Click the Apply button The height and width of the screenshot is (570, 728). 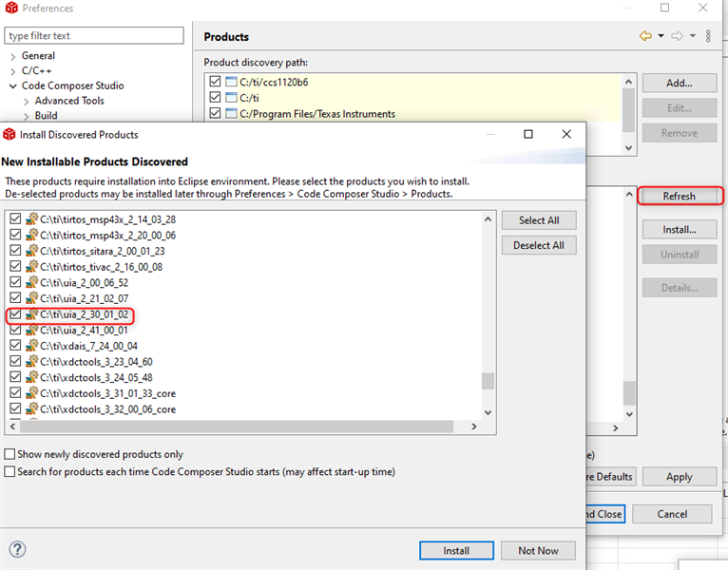[x=680, y=477]
